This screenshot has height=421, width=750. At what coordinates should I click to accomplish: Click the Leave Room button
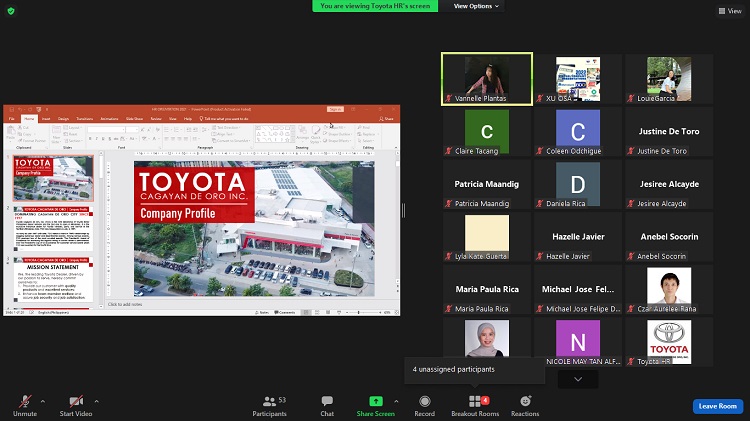(x=718, y=406)
